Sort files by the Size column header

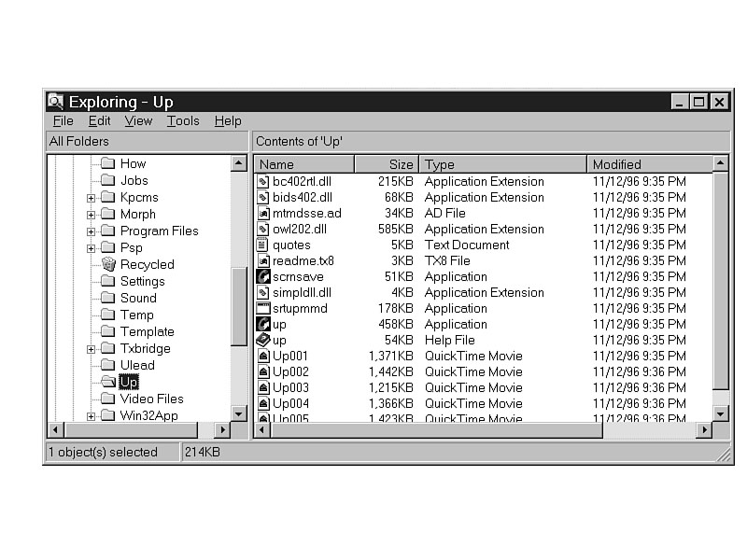[386, 164]
